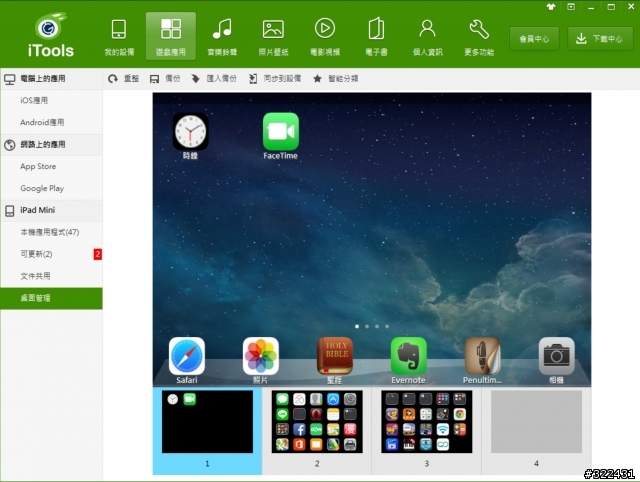
Task: Select the Desktop Management sidebar entry
Action: coord(51,298)
